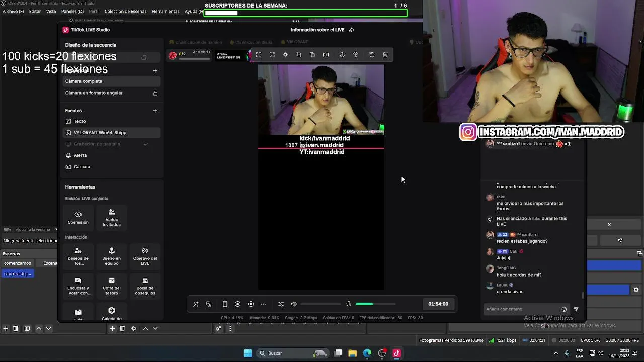
Task: Click the rotate/reset icon in source toolbar
Action: 372,55
